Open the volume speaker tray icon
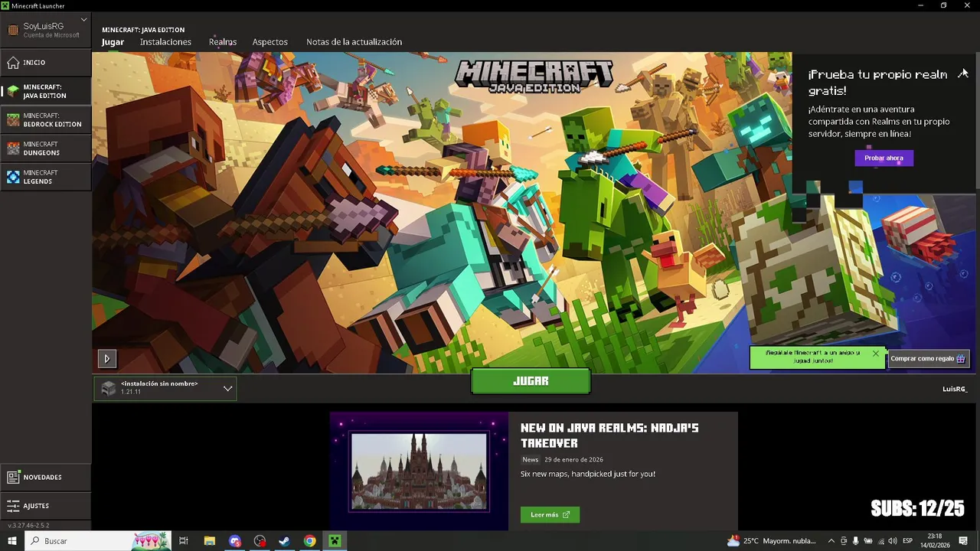This screenshot has height=551, width=980. 893,541
